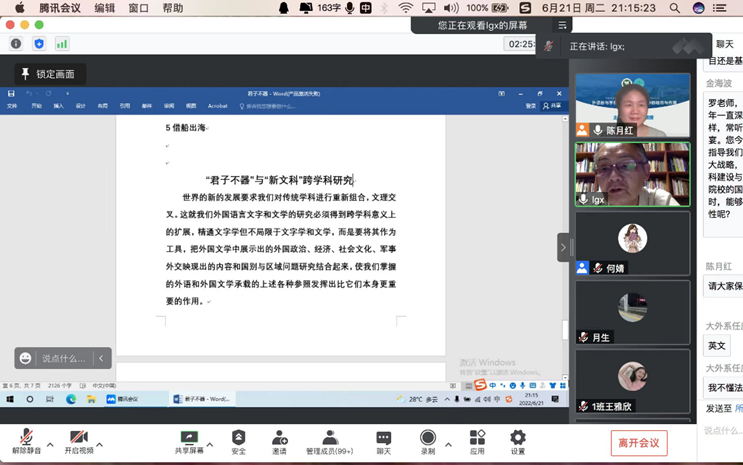Start sharing with 共享屏幕 icon
The width and height of the screenshot is (743, 465).
[x=189, y=442]
